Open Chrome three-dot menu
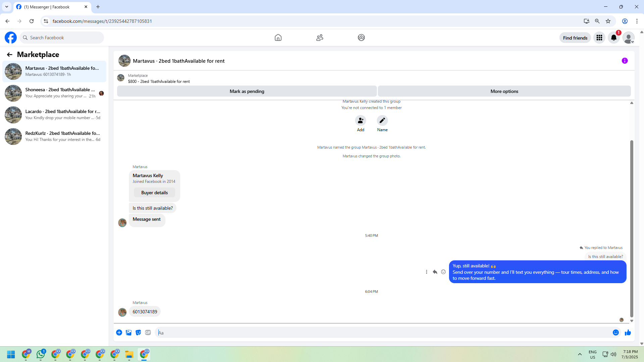644x362 pixels. (x=637, y=21)
